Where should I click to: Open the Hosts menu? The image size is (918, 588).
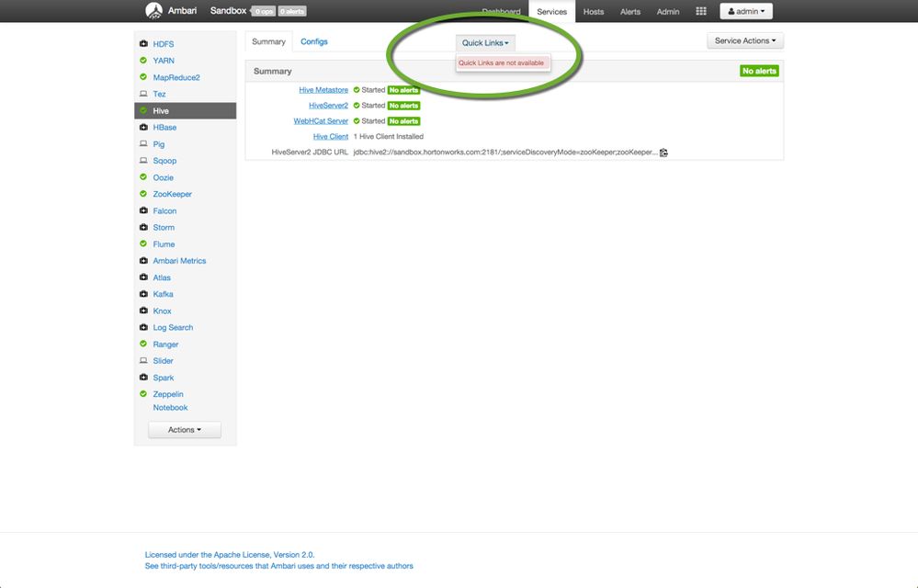(x=593, y=11)
